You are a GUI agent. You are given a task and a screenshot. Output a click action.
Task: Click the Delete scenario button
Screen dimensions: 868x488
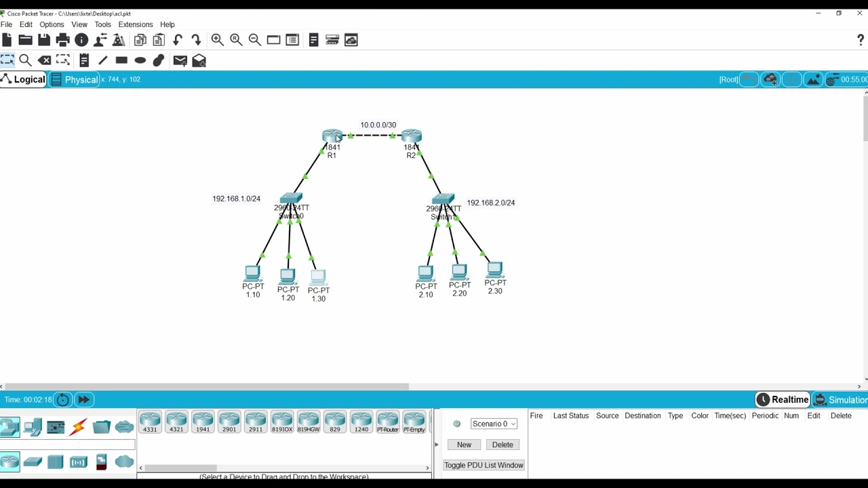(502, 445)
